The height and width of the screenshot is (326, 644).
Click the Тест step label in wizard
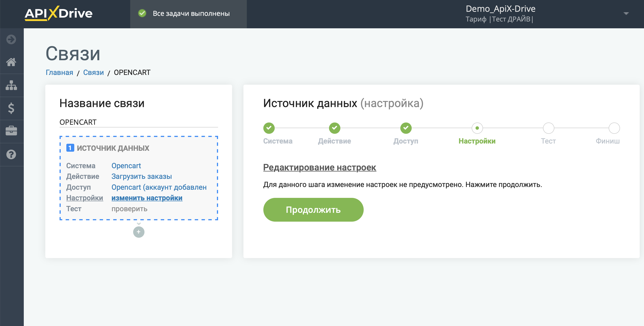548,141
